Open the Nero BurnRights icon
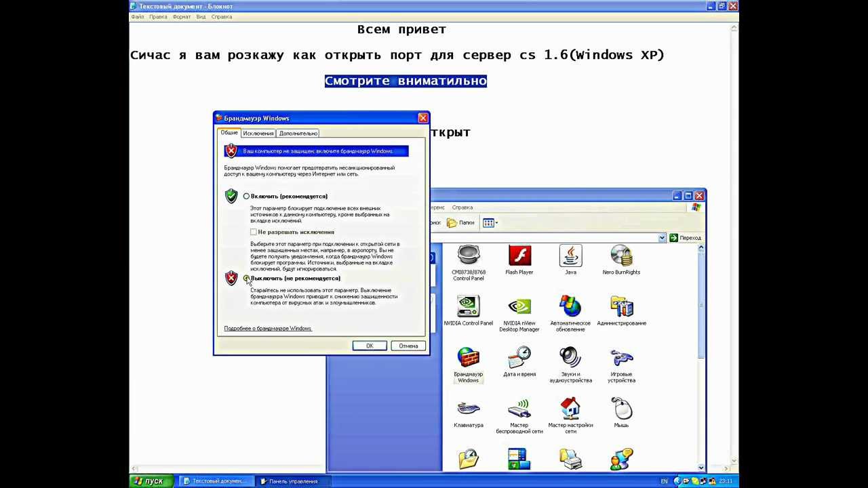Image resolution: width=868 pixels, height=488 pixels. pyautogui.click(x=621, y=260)
